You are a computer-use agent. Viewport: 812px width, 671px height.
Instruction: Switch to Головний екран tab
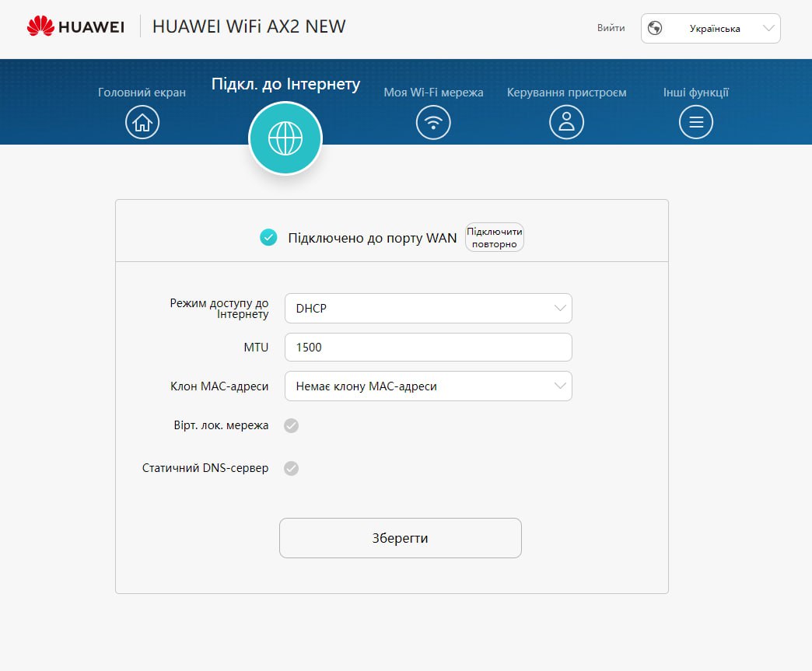142,93
